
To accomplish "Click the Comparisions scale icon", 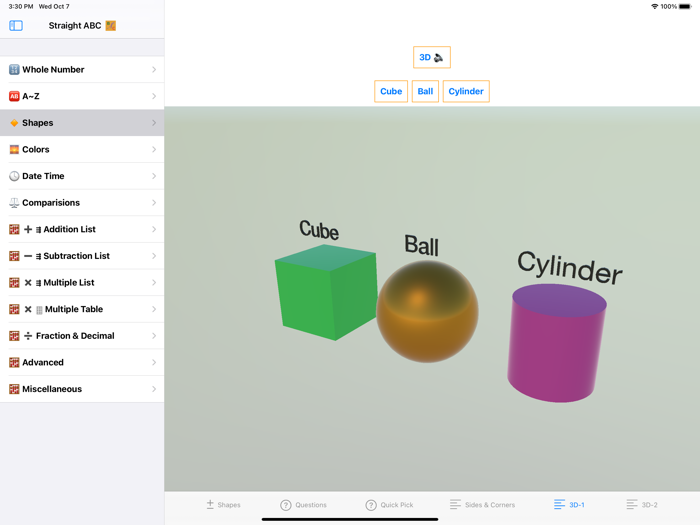I will tap(14, 203).
